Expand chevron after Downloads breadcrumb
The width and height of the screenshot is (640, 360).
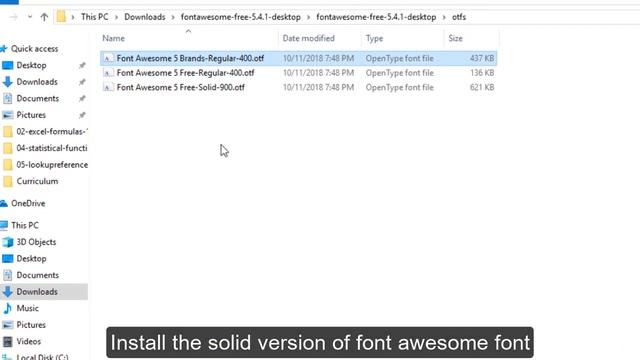[173, 17]
